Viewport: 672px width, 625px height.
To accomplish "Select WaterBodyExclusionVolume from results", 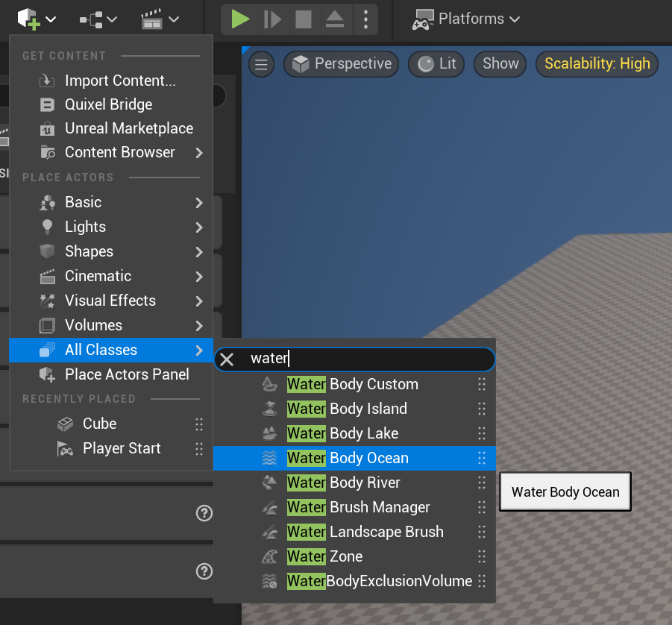I will point(354,581).
